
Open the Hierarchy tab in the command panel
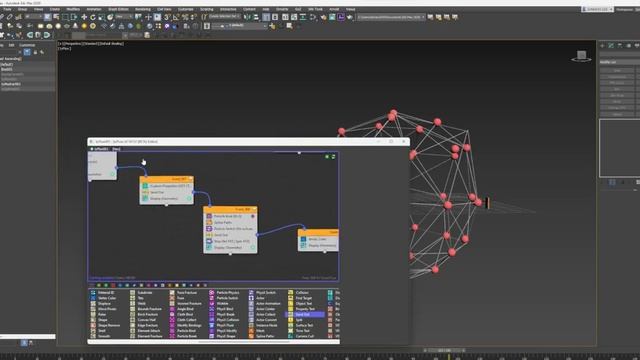[620, 46]
